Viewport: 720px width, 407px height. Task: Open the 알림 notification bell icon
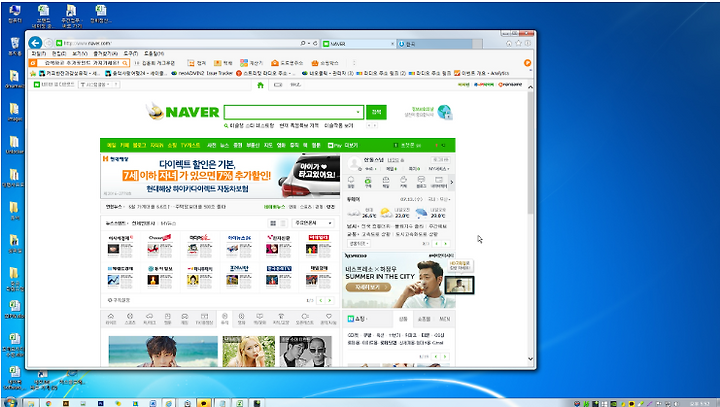tap(351, 181)
